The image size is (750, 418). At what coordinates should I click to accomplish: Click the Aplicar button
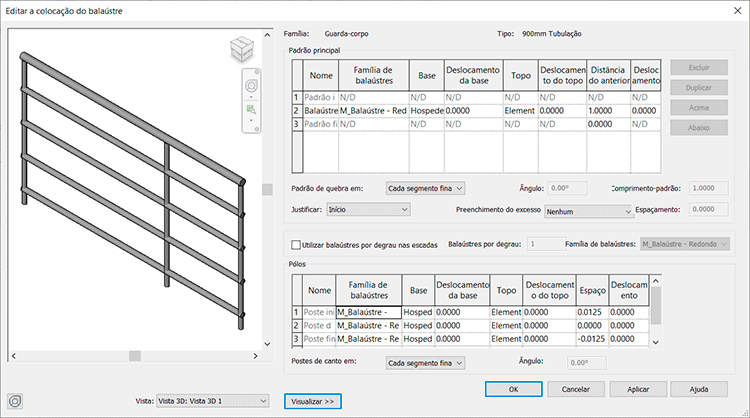coord(638,389)
